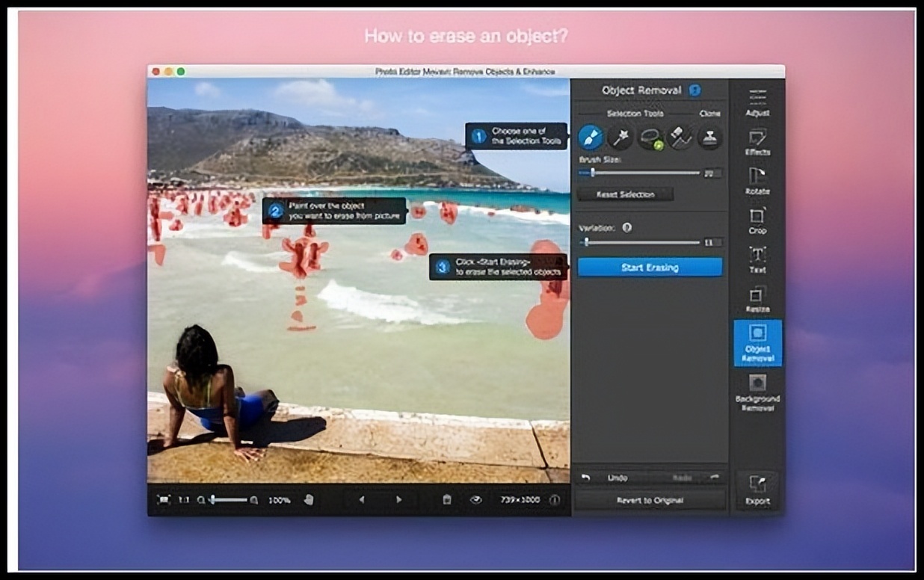Select the selection Eraser tool
Image resolution: width=924 pixels, height=580 pixels.
[680, 138]
